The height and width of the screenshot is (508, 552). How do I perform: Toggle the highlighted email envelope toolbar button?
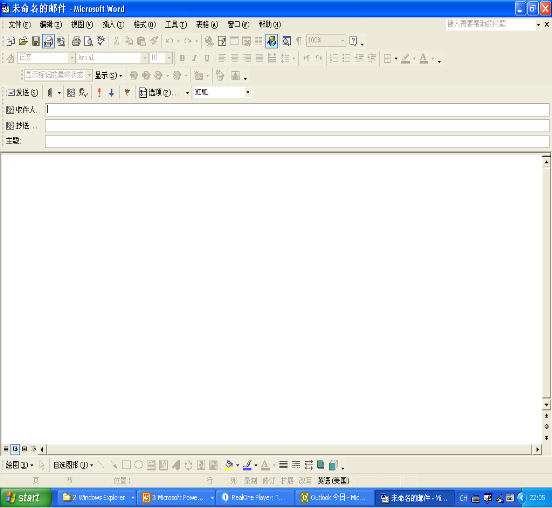pyautogui.click(x=48, y=41)
